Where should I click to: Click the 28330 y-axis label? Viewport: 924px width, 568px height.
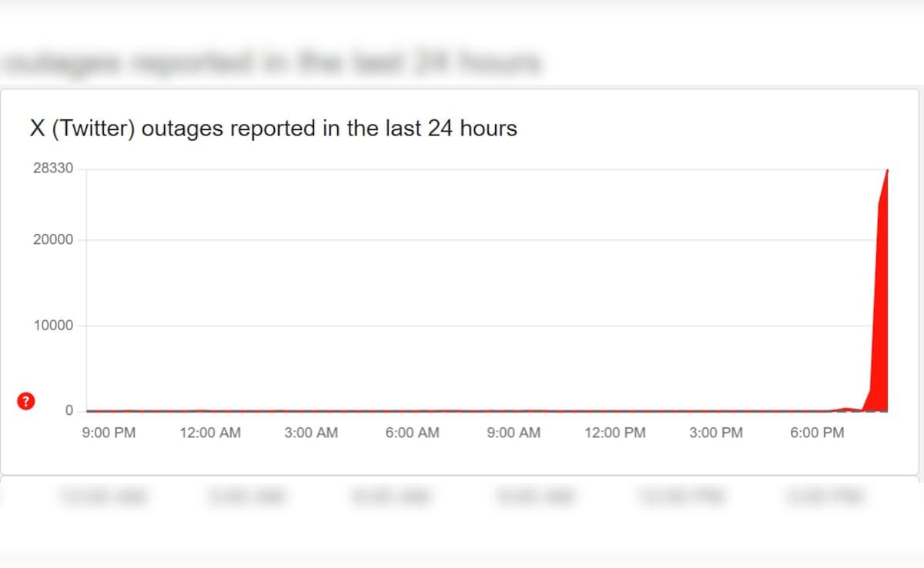coord(53,169)
